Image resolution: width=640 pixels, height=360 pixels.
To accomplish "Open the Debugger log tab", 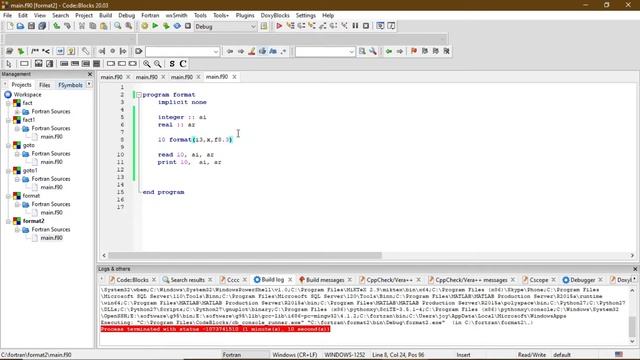I will (582, 280).
